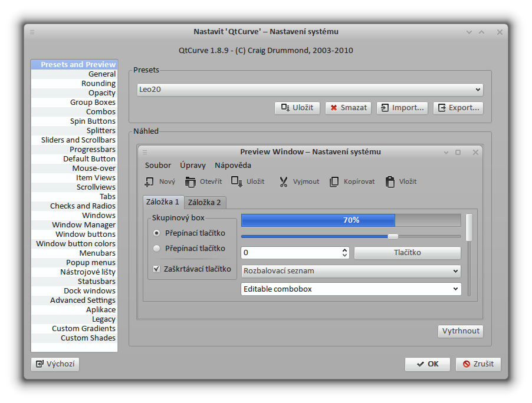Click the Kopírovat toolbar icon
Viewport: 532px width, 403px height.
(x=334, y=182)
